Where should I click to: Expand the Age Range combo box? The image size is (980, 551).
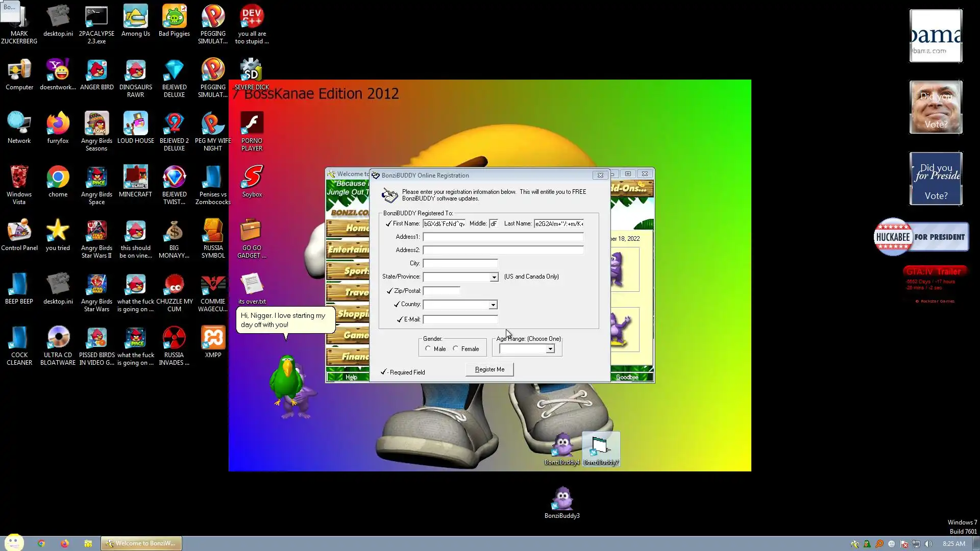click(x=550, y=349)
